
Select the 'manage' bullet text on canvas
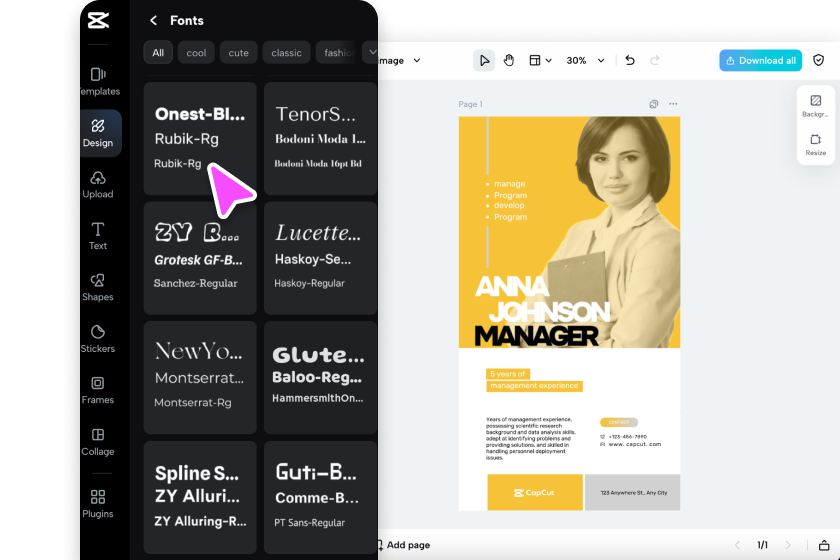(509, 184)
